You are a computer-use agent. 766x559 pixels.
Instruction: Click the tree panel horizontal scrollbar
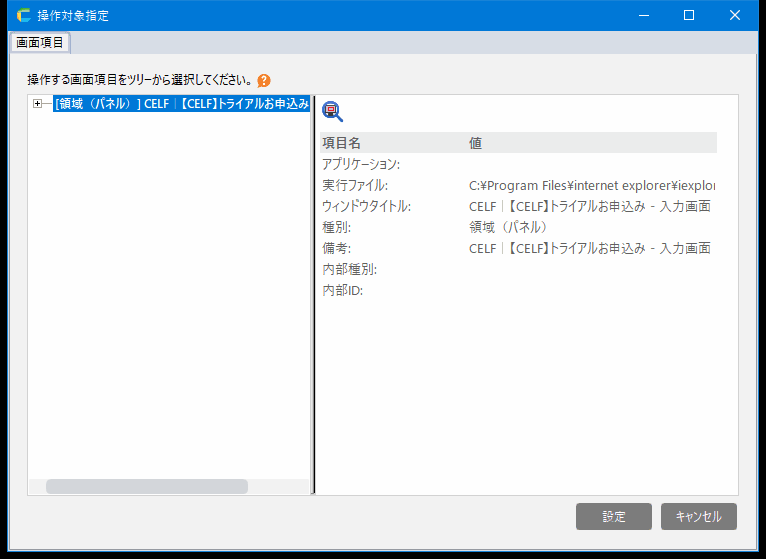(146, 486)
